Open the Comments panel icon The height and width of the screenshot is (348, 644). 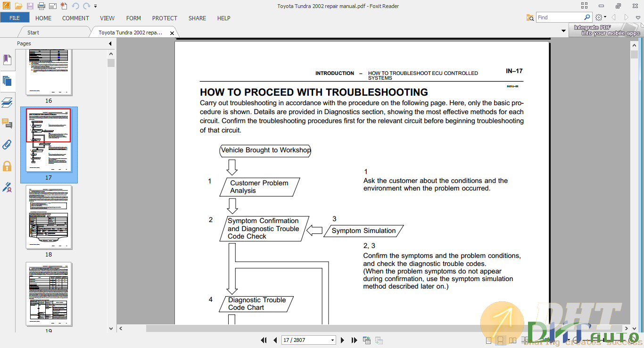(x=7, y=124)
